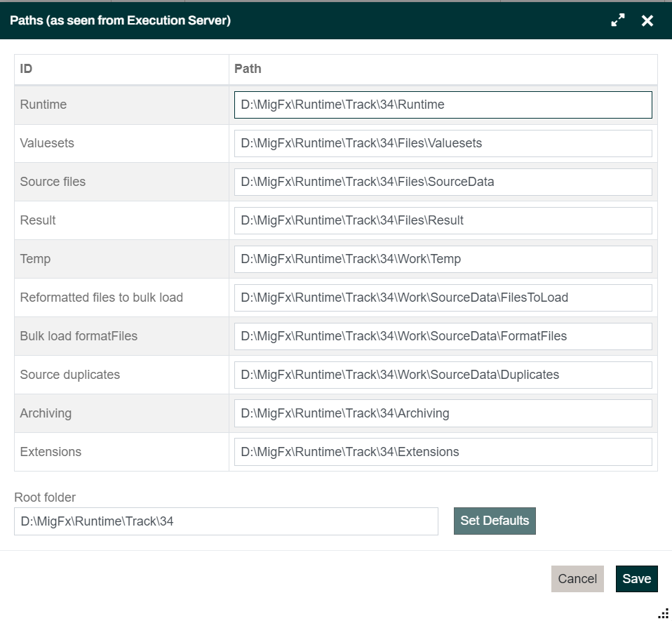
Task: Click into the Result path field
Action: 443,221
